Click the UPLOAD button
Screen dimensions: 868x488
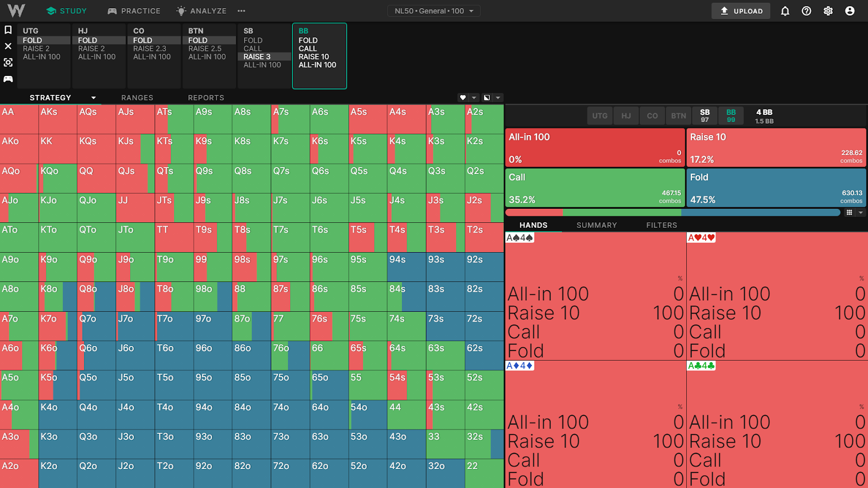tap(741, 11)
